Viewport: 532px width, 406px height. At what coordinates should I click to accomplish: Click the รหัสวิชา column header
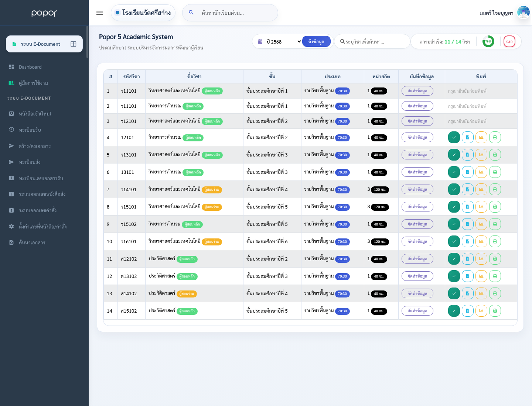pyautogui.click(x=132, y=76)
